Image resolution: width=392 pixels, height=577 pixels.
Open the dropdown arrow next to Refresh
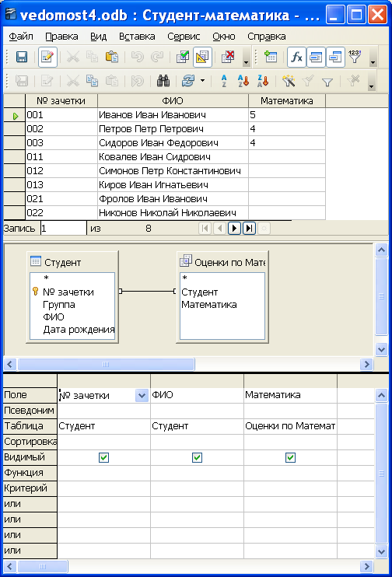(x=202, y=81)
